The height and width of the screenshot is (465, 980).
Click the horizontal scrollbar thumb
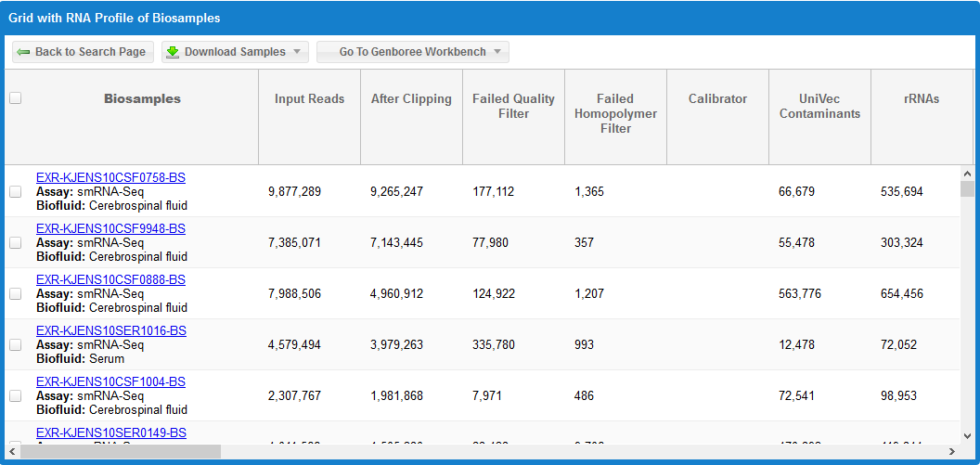[x=121, y=451]
